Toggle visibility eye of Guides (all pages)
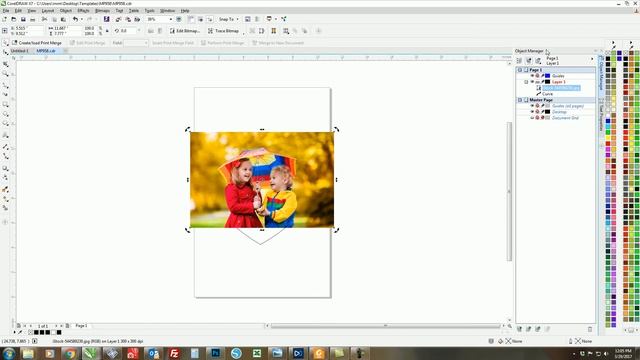Image resolution: width=640 pixels, height=360 pixels. coord(532,106)
